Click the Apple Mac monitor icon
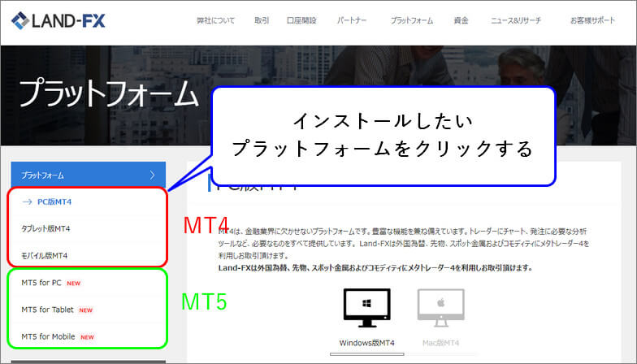This screenshot has height=364, width=637. click(x=440, y=308)
